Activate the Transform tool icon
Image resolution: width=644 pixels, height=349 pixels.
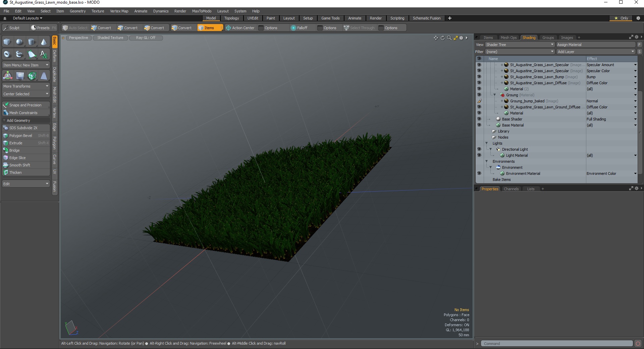7,76
